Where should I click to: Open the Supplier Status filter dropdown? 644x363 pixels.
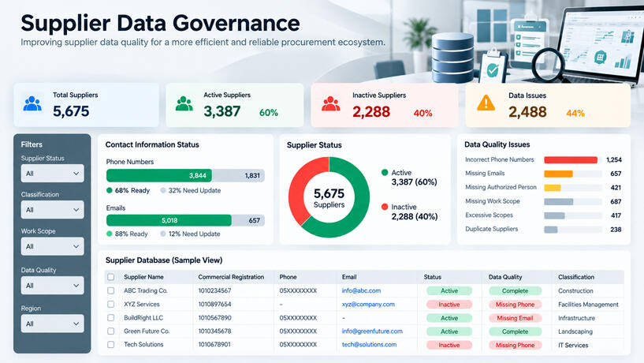(x=53, y=174)
